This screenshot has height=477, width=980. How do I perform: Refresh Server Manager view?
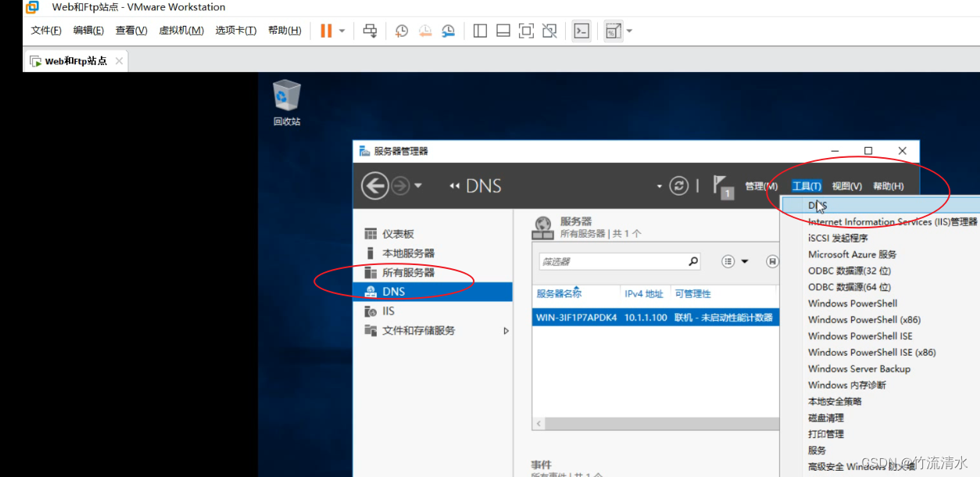[680, 185]
